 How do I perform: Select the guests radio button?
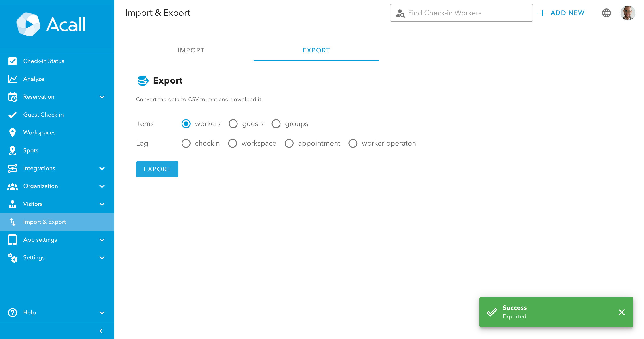click(x=233, y=124)
